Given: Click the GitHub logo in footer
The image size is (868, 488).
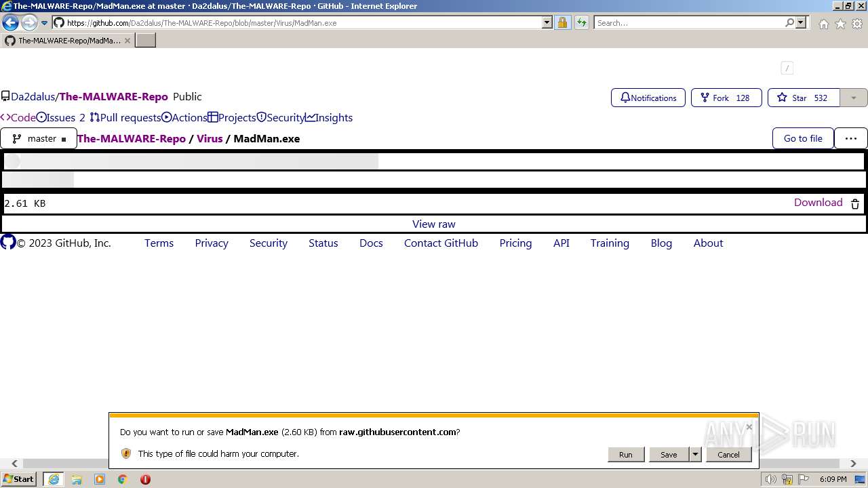Looking at the screenshot, I should [x=8, y=242].
